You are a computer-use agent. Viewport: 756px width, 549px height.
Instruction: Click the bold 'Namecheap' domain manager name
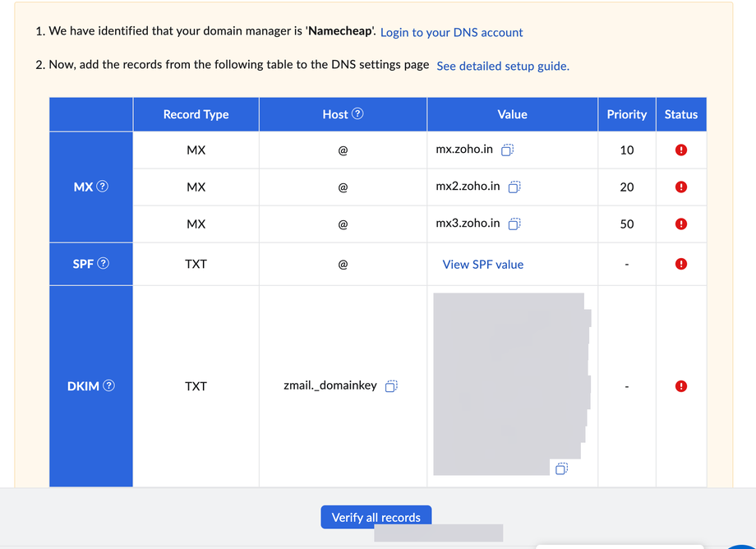pyautogui.click(x=340, y=31)
